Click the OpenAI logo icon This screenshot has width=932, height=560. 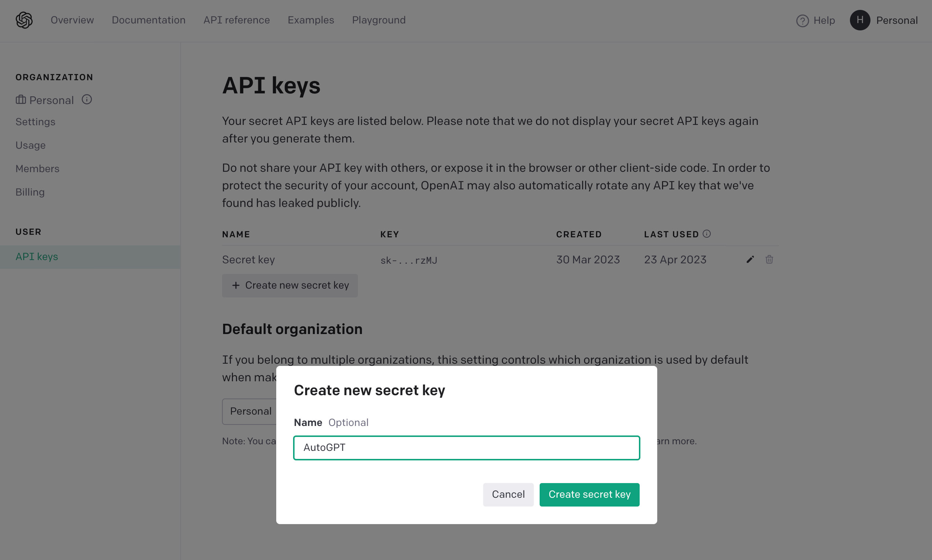[24, 20]
